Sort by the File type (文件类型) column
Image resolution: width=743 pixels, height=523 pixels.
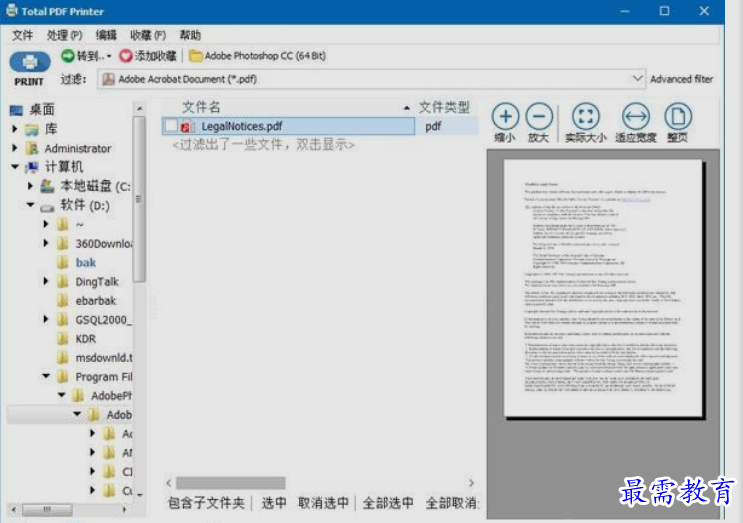click(x=444, y=108)
